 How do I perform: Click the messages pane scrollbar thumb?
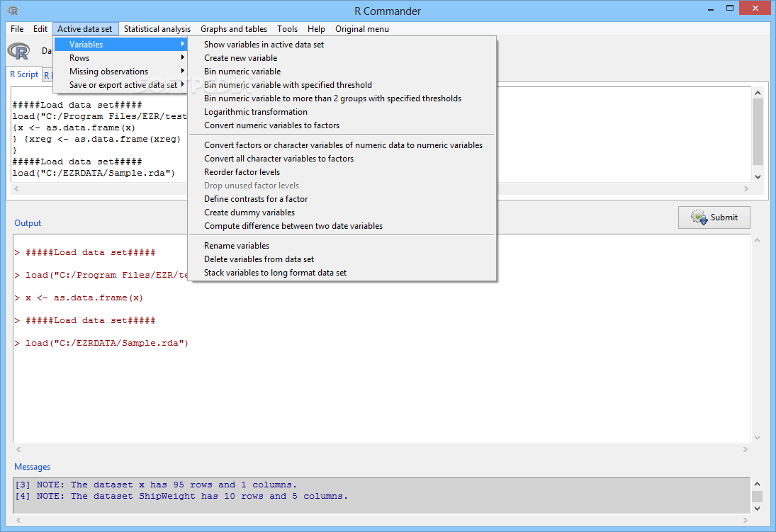[x=757, y=497]
